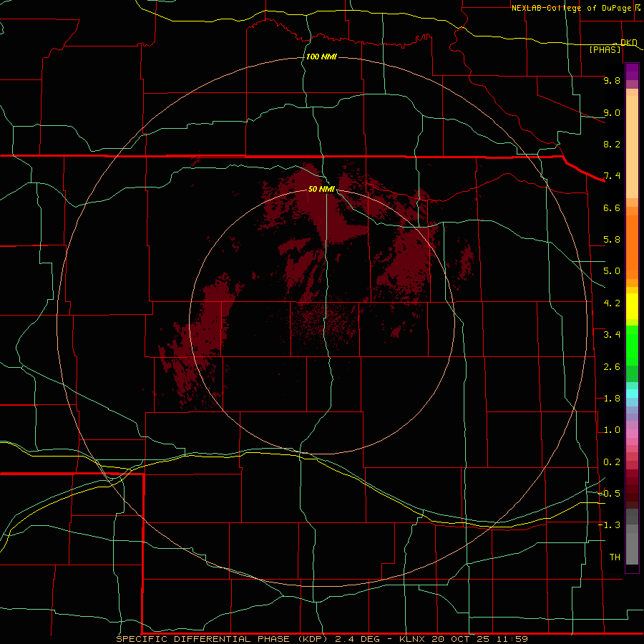This screenshot has width=644, height=644.
Task: Click the cyan band of the color bar
Action: pos(632,394)
